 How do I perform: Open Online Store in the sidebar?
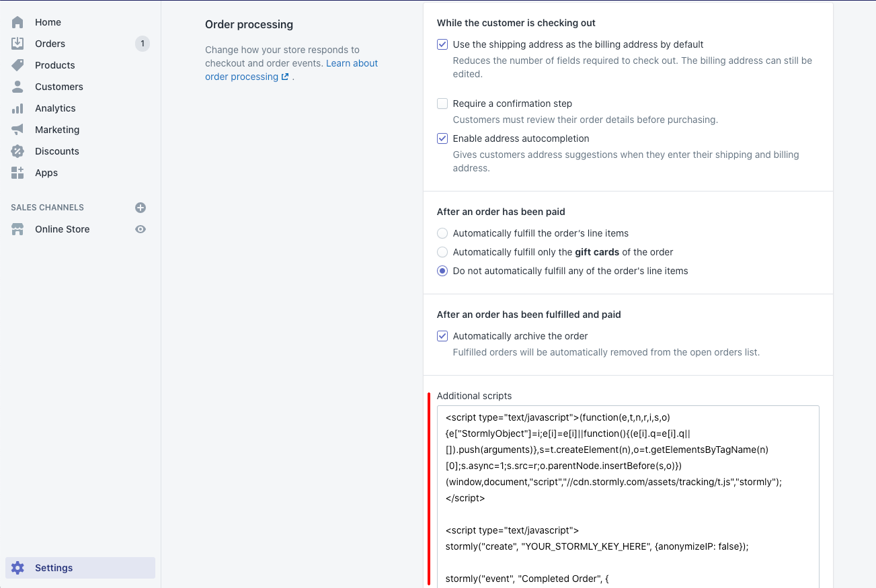point(62,229)
